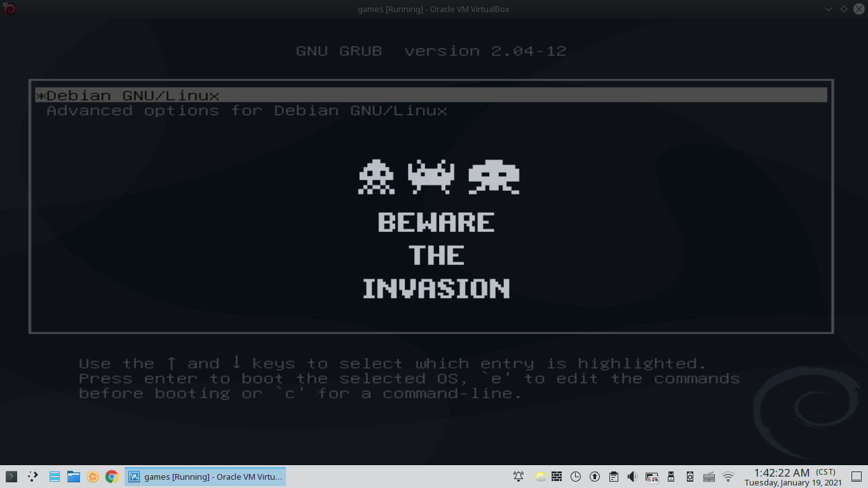
Task: Click the VirtualBox window title text
Action: point(434,9)
